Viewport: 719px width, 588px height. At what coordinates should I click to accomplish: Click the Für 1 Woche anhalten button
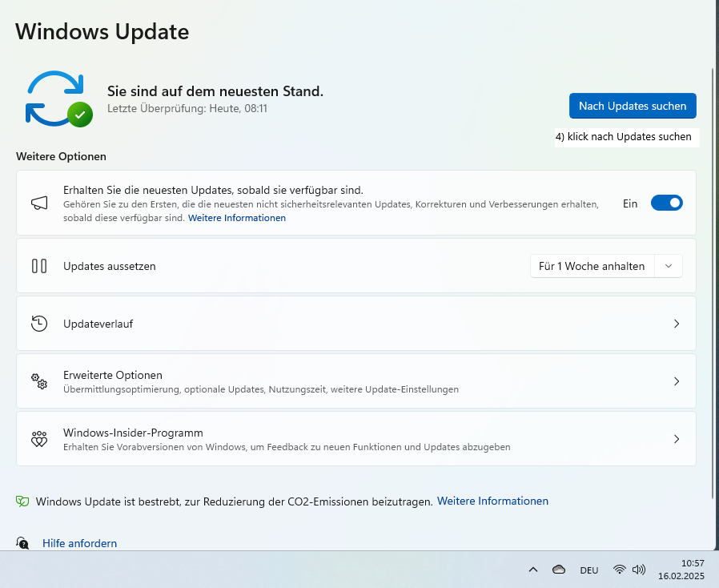592,266
